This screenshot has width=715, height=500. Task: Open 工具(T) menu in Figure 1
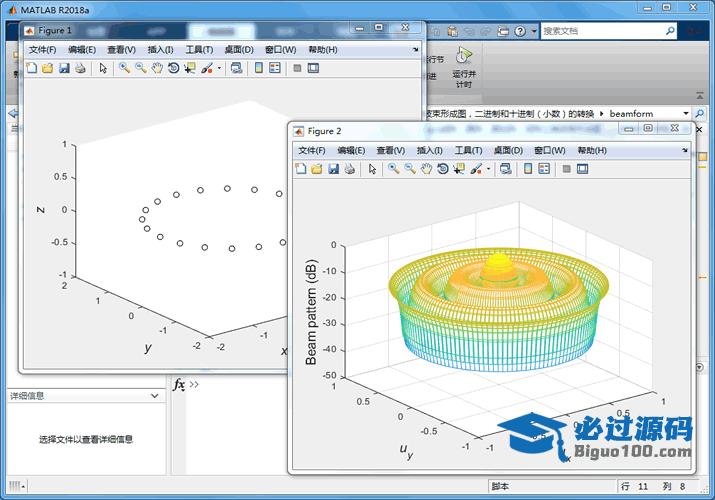199,50
